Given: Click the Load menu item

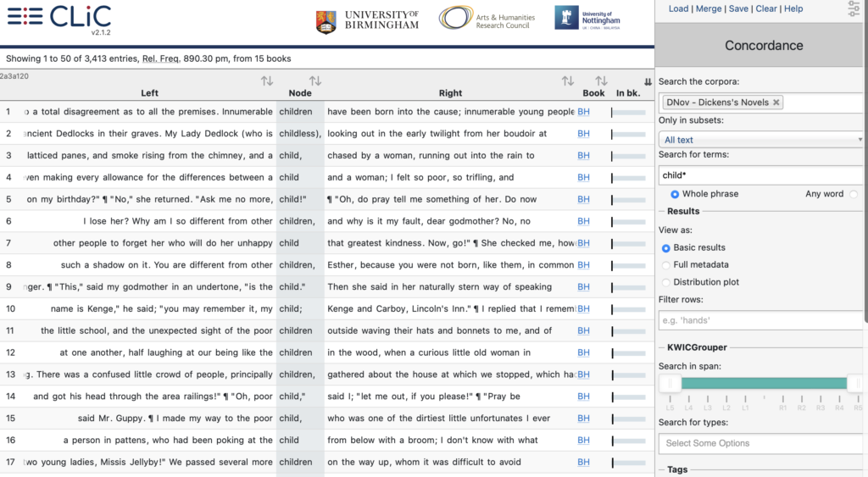Looking at the screenshot, I should (678, 8).
